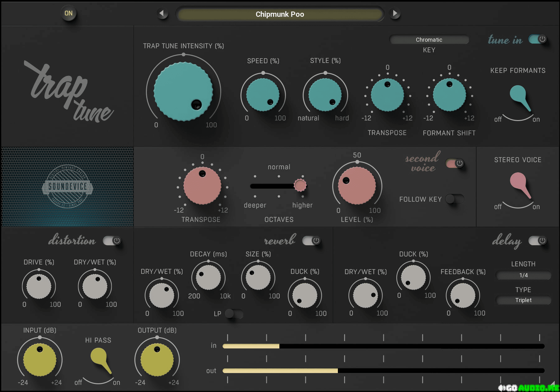
Task: Click the previous preset arrow
Action: (x=162, y=14)
